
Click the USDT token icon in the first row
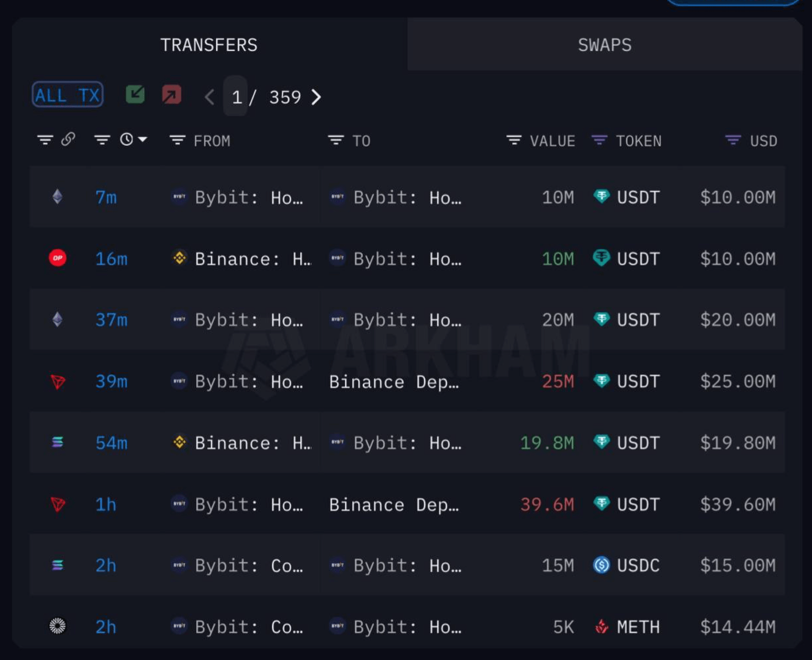[x=602, y=197]
